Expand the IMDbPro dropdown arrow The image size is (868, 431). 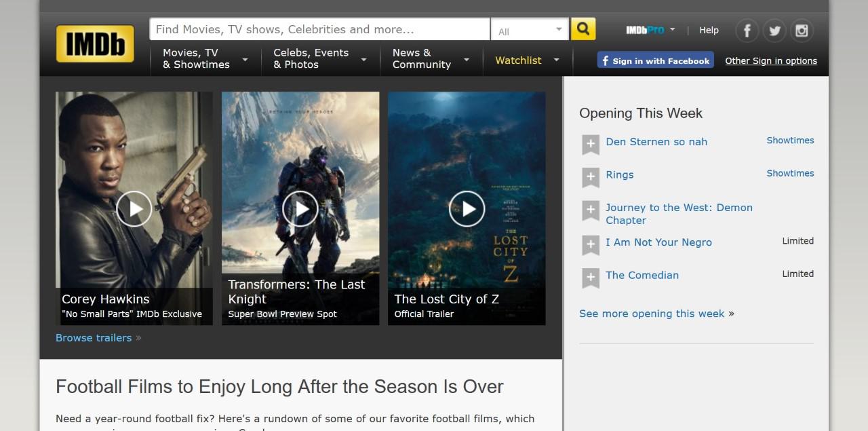tap(672, 29)
